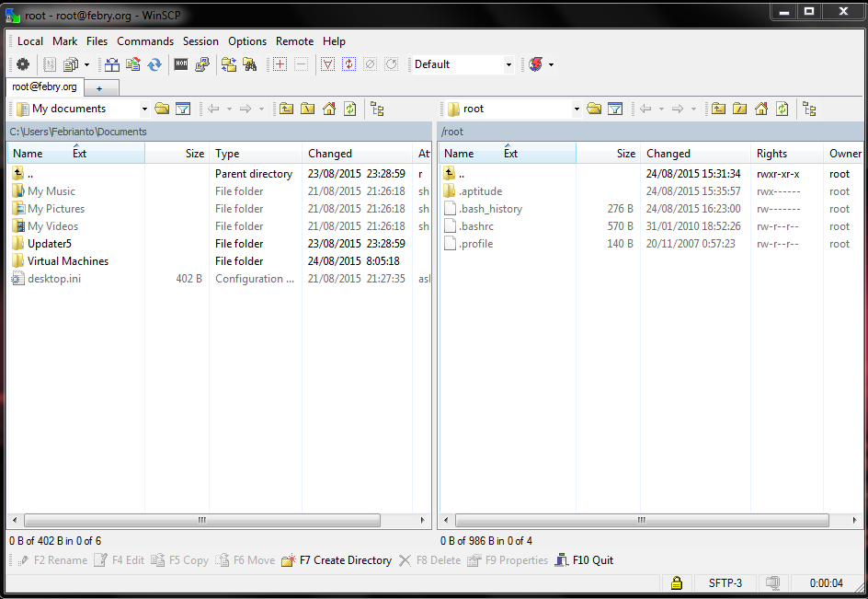Click the Restore Selection icon
The image size is (868, 599).
[391, 64]
